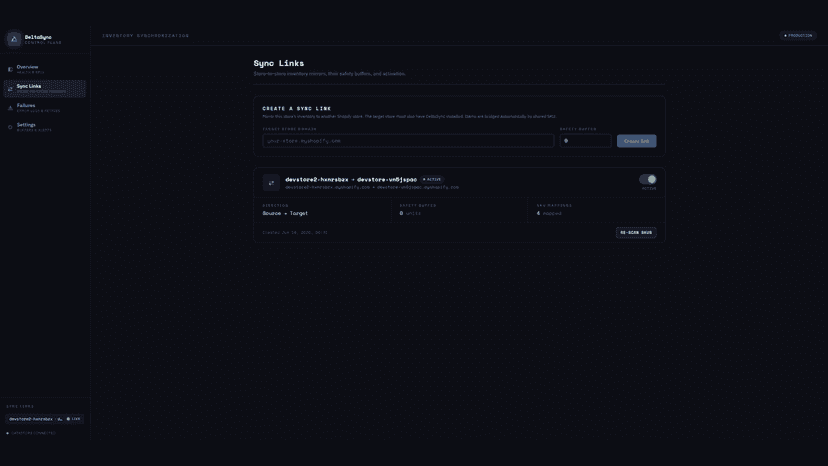Focus the Safety Buffer number field

(585, 141)
